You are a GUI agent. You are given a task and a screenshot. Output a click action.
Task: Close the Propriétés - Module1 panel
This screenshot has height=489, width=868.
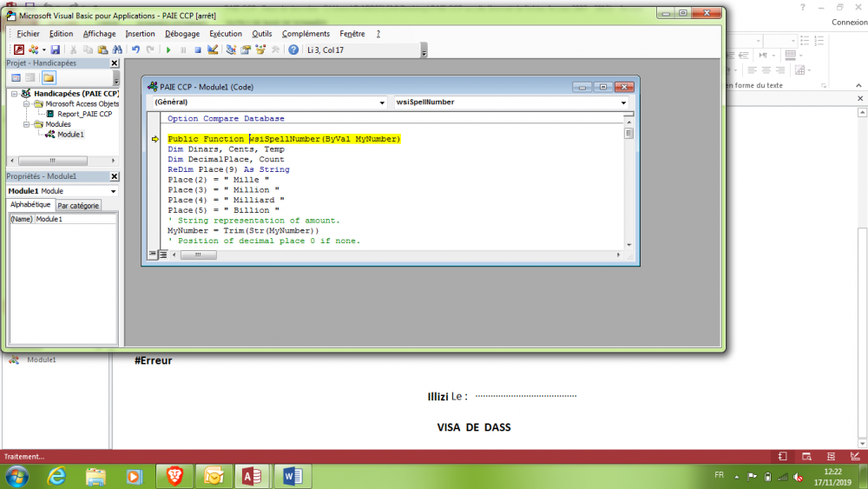pyautogui.click(x=115, y=176)
